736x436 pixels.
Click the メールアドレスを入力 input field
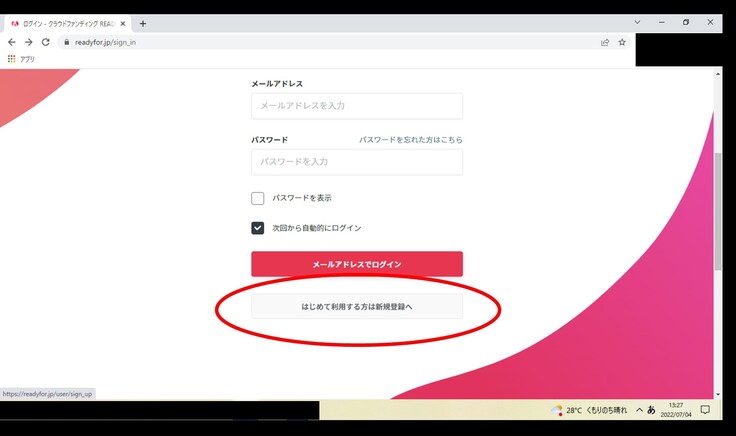357,106
